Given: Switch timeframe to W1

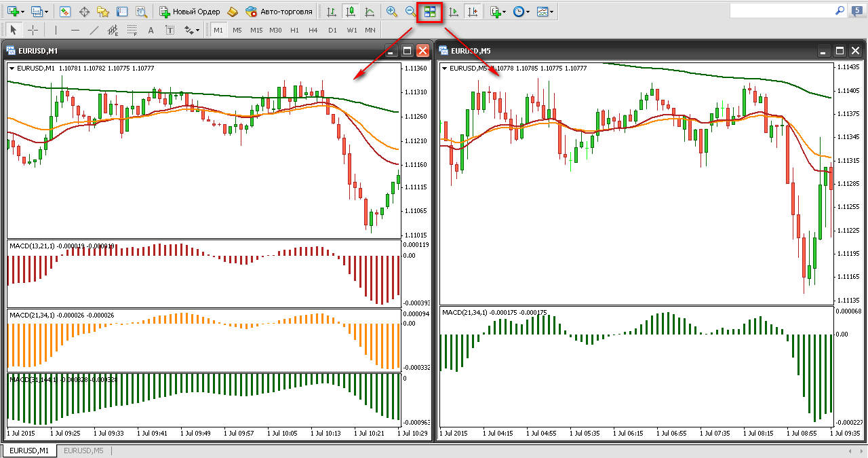Looking at the screenshot, I should click(x=351, y=30).
